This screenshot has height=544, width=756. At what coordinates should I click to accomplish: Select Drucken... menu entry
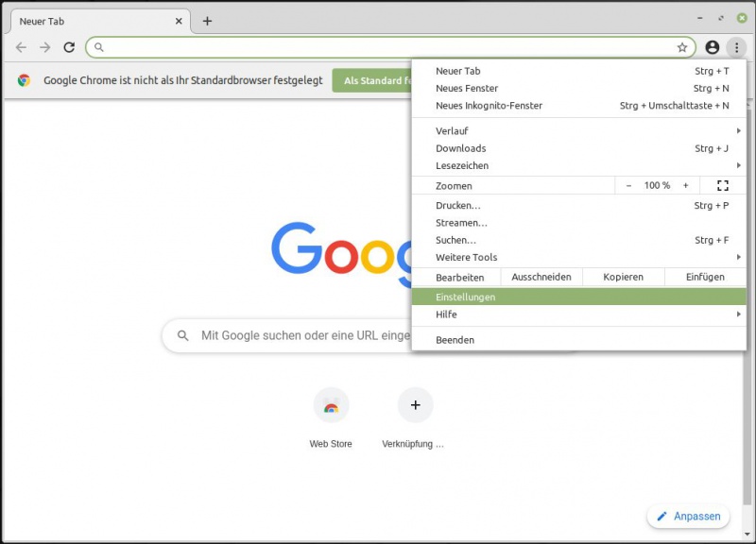578,205
